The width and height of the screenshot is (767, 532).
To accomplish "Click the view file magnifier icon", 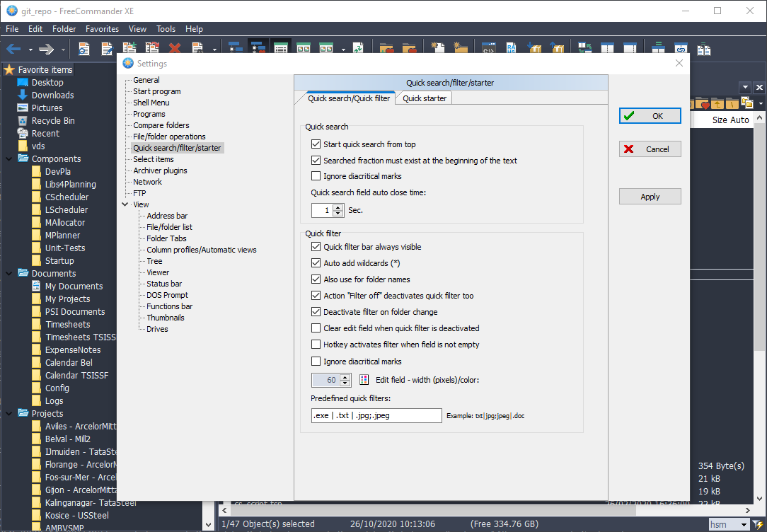I will click(x=84, y=49).
